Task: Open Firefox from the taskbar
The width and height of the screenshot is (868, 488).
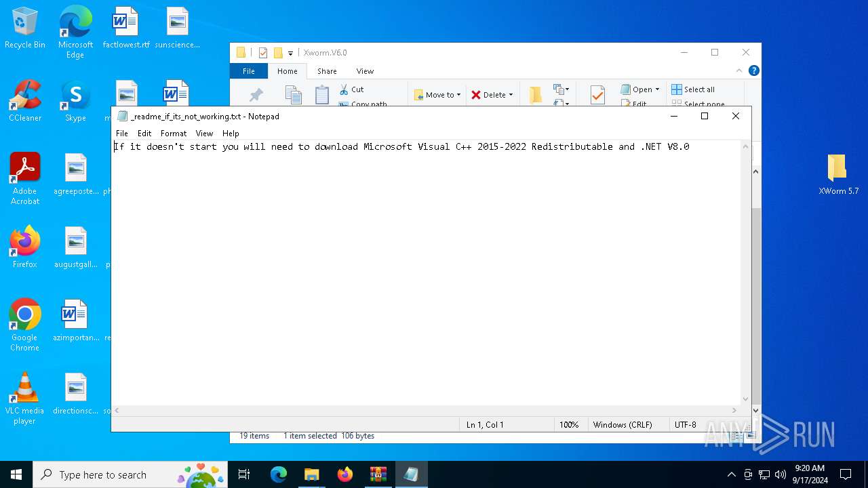Action: 344,474
